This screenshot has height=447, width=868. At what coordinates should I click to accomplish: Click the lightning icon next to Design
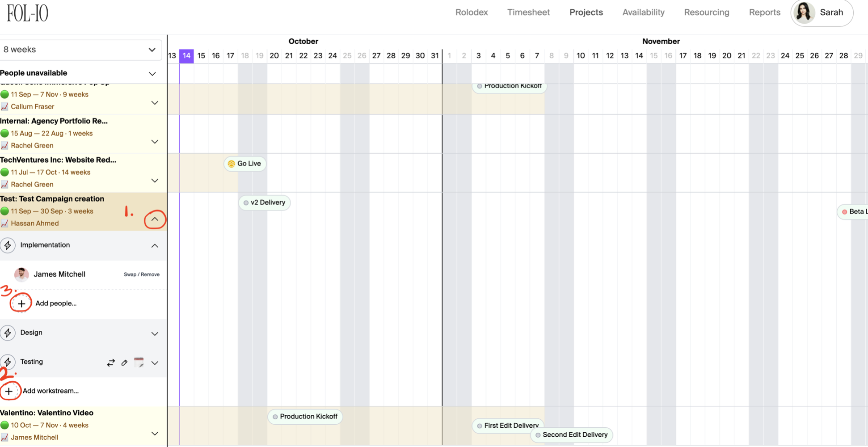(8, 333)
